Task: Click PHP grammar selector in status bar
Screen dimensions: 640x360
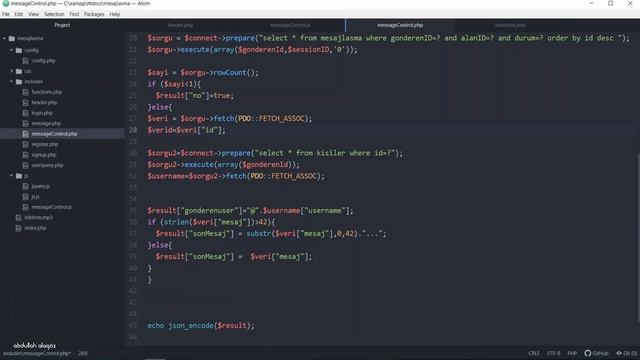Action: click(572, 353)
